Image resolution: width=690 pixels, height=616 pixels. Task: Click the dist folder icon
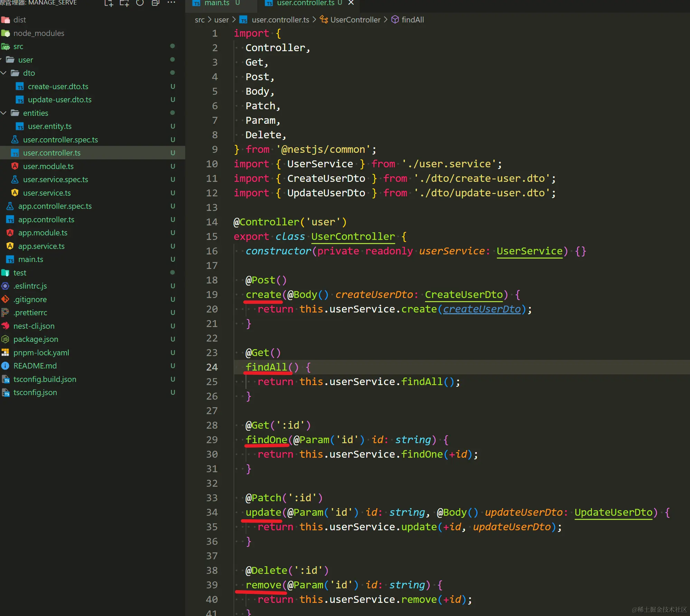pos(6,20)
